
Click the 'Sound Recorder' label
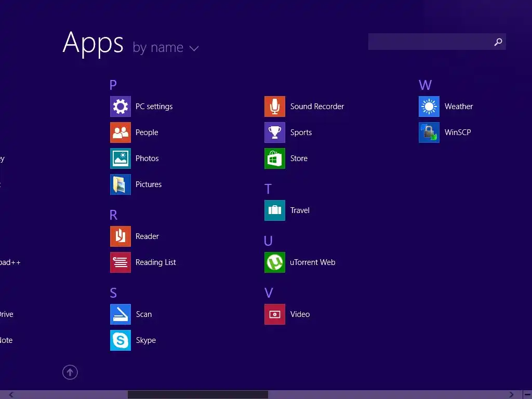pos(317,107)
